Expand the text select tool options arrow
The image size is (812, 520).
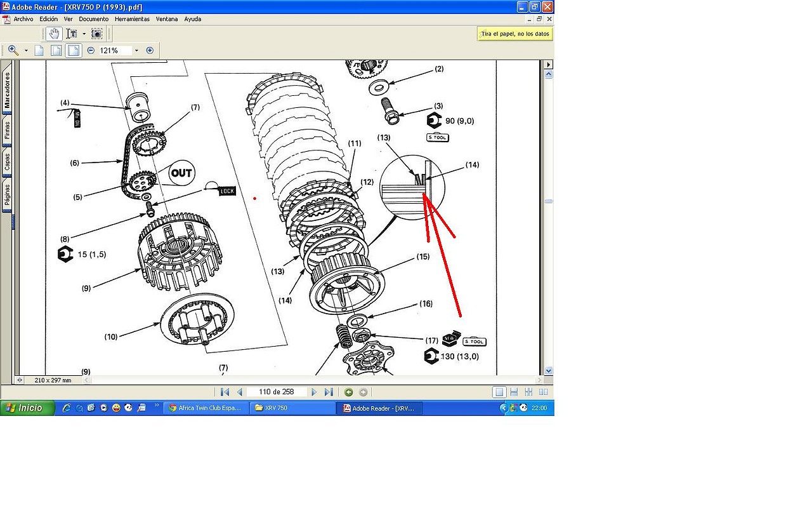(x=84, y=34)
